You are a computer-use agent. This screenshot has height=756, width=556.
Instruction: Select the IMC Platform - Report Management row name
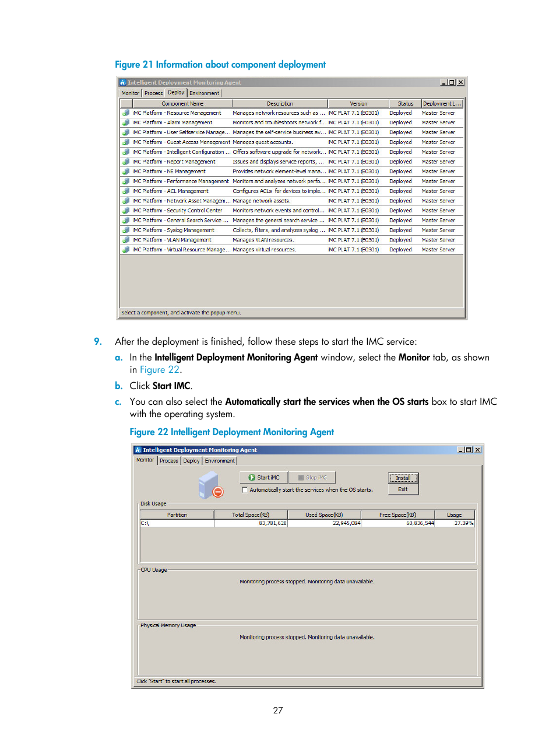coord(174,162)
